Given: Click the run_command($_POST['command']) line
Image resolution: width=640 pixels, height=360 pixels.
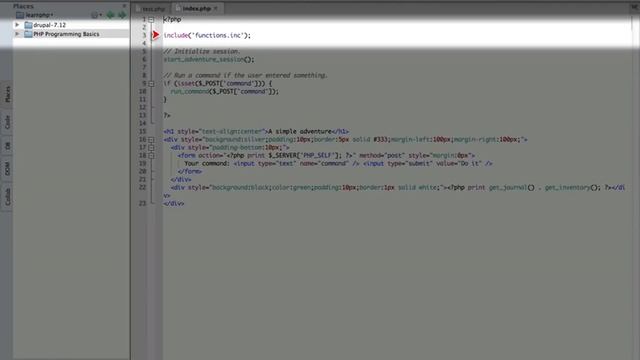Looking at the screenshot, I should point(224,92).
